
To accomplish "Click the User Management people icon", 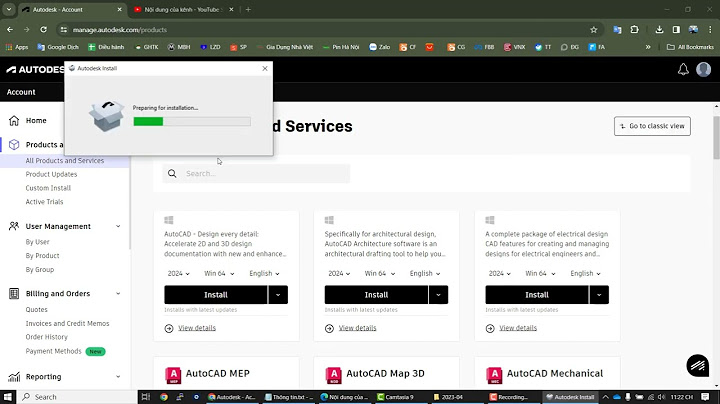I will tap(14, 226).
